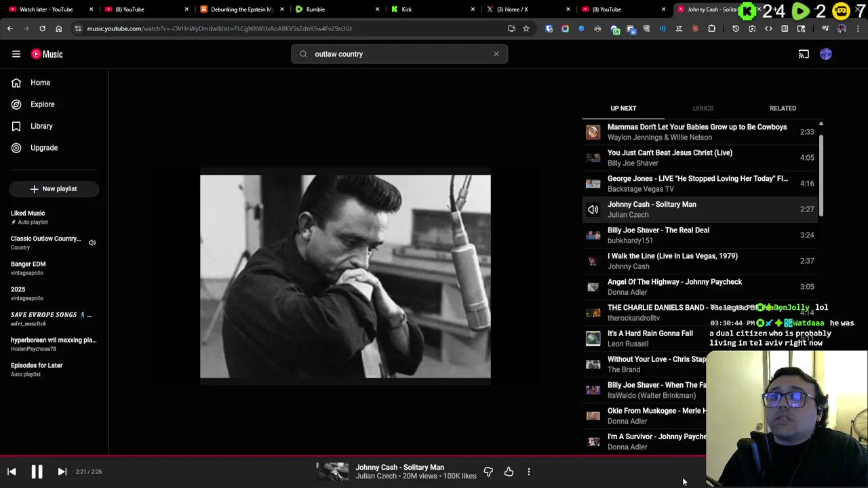Open browser history clock icon
868x488 pixels.
point(736,28)
